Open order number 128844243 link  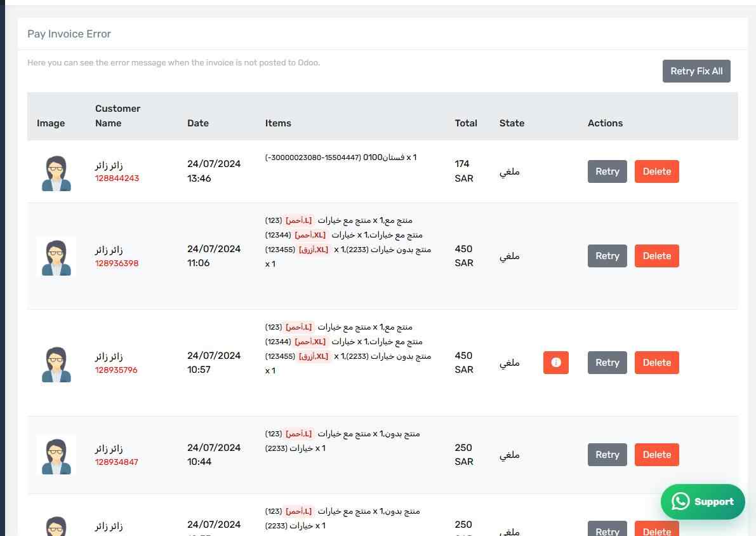pos(117,178)
